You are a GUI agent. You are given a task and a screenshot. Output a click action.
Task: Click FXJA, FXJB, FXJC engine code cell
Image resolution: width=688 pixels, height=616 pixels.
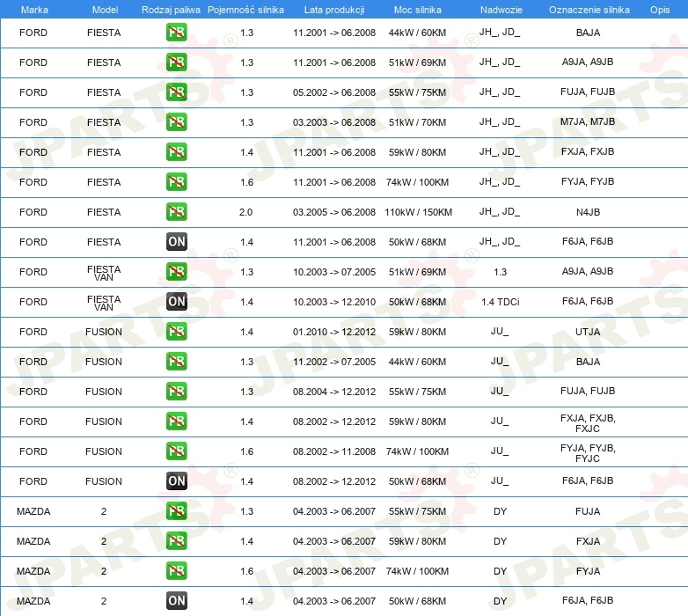(x=588, y=423)
